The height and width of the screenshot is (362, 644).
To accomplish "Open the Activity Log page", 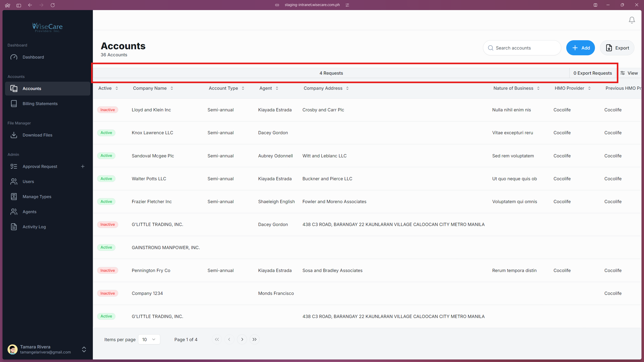I will 34,227.
